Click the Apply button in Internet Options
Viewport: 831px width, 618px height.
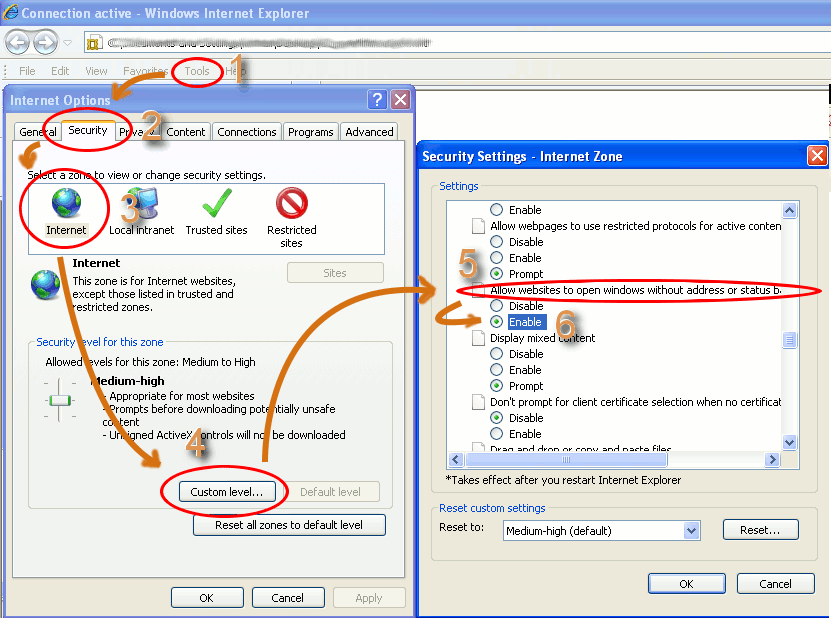369,598
